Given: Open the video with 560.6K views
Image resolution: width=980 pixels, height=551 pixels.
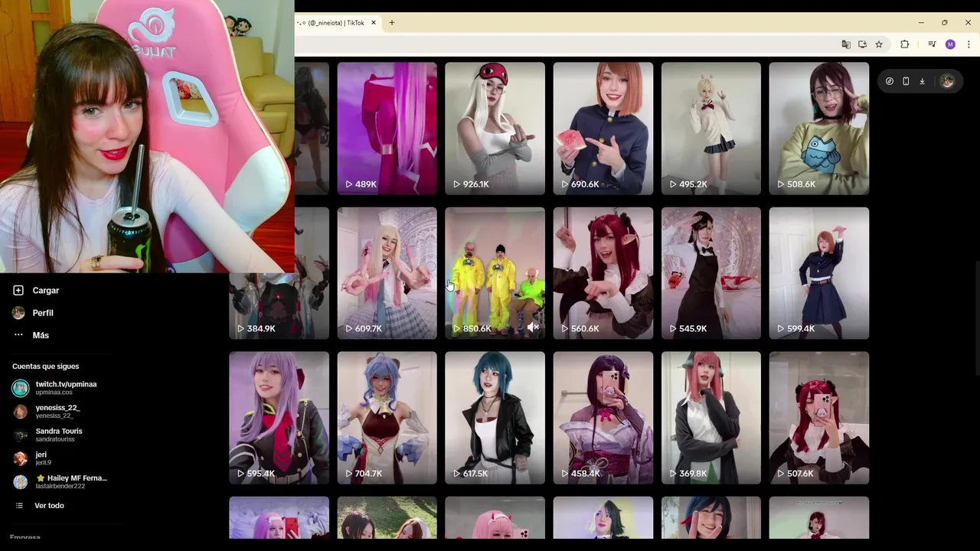Looking at the screenshot, I should coord(603,273).
